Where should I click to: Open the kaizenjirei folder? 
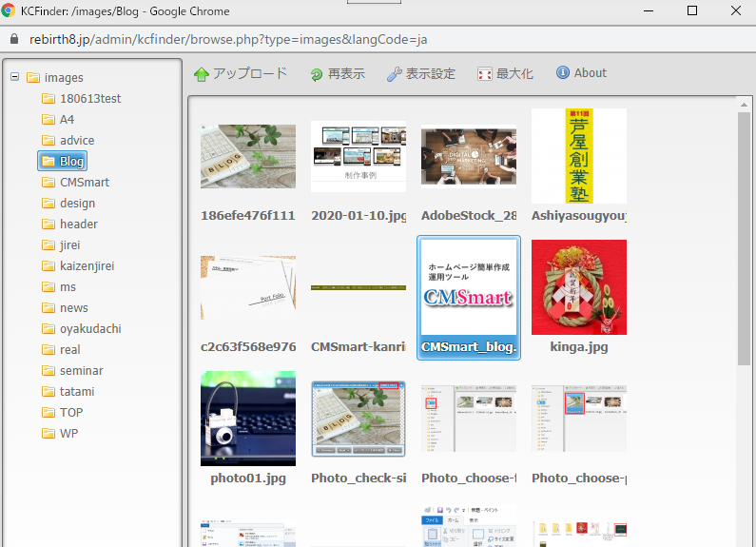tap(87, 265)
